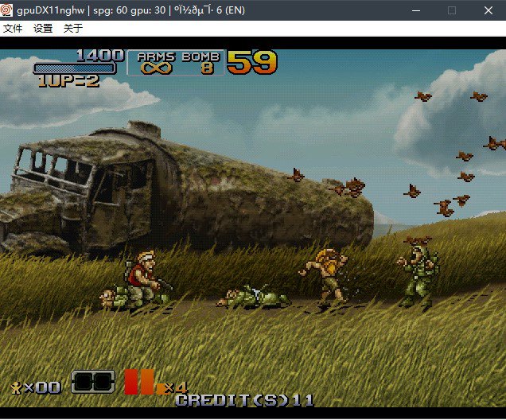This screenshot has height=420, width=506.
Task: Click the red-vested player character sprite
Action: [x=143, y=278]
